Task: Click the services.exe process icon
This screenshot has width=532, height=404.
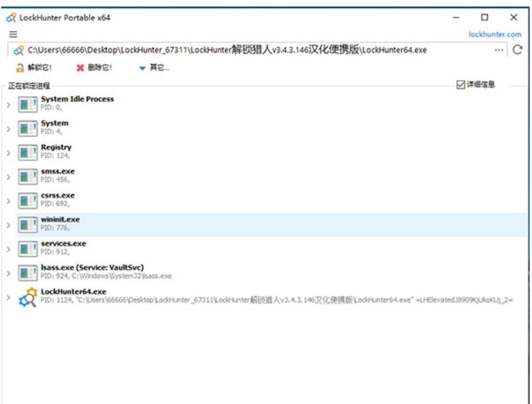Action: (28, 248)
